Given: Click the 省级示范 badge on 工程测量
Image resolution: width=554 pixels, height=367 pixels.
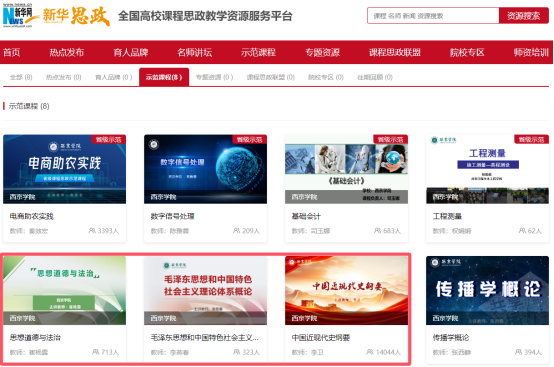Looking at the screenshot, I should (531, 140).
